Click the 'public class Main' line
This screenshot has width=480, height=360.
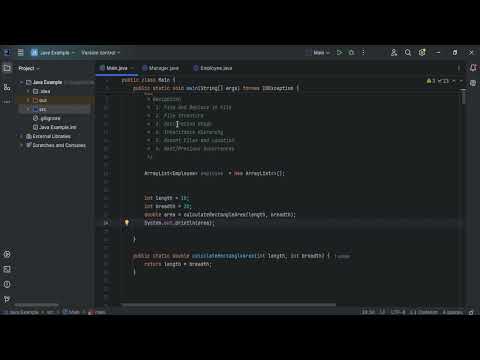[x=148, y=80]
